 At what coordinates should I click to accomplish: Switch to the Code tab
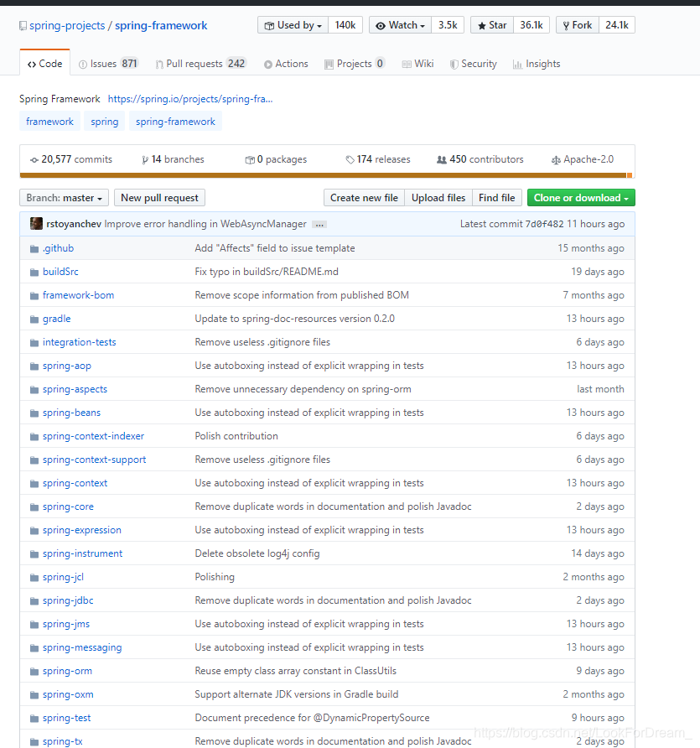tap(44, 64)
